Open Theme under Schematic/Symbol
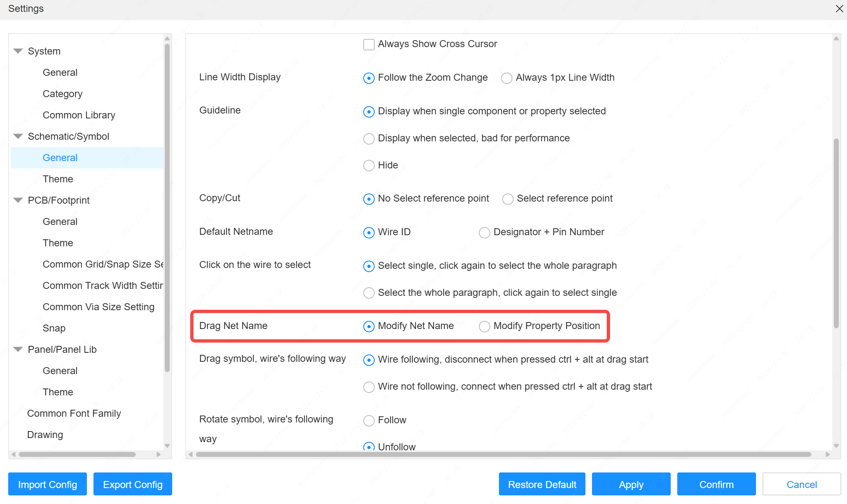This screenshot has width=847, height=504. click(x=58, y=179)
